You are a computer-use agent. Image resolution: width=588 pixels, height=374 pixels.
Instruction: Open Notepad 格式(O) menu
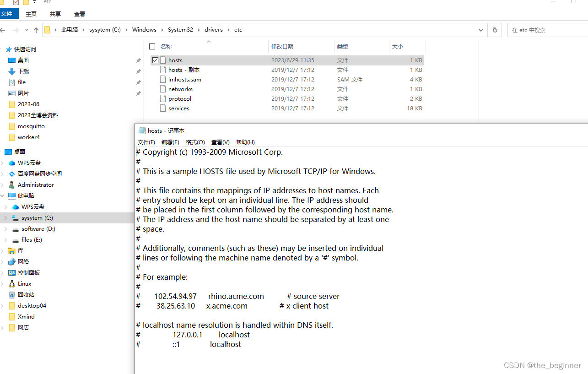(195, 142)
